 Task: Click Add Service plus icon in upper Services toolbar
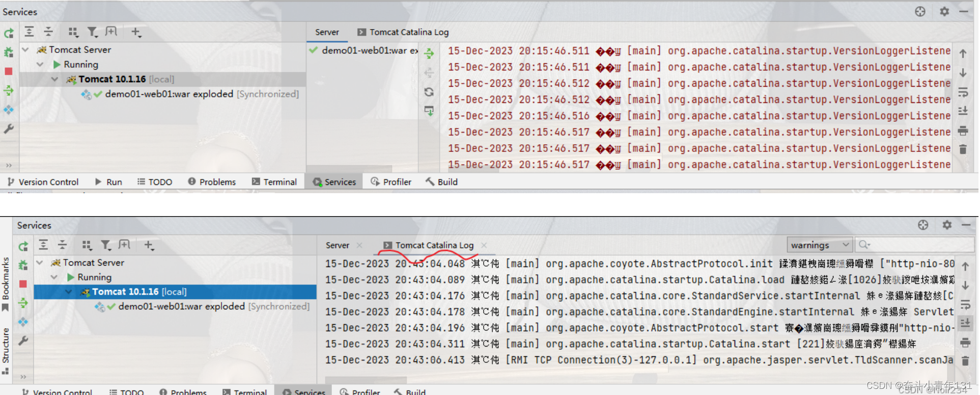click(135, 32)
